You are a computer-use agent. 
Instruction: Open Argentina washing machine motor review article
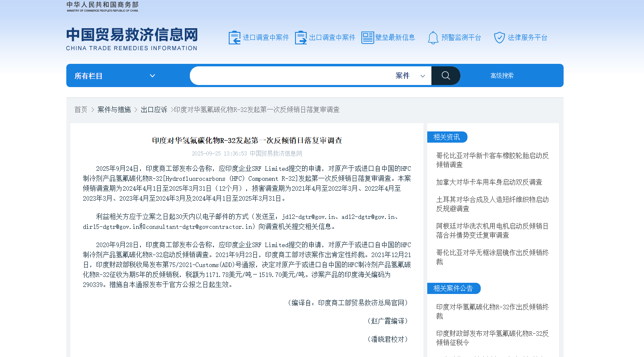coord(492,231)
